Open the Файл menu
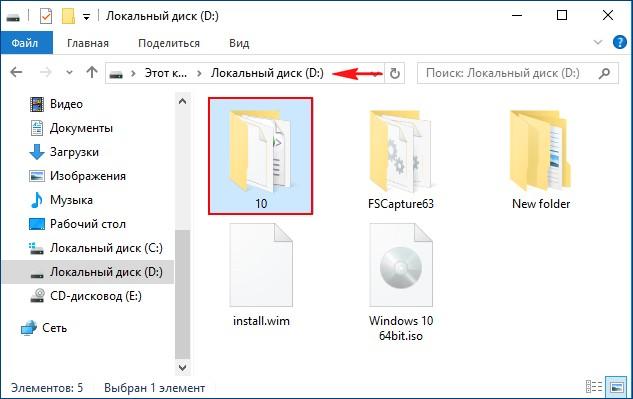The image size is (633, 399). (25, 43)
